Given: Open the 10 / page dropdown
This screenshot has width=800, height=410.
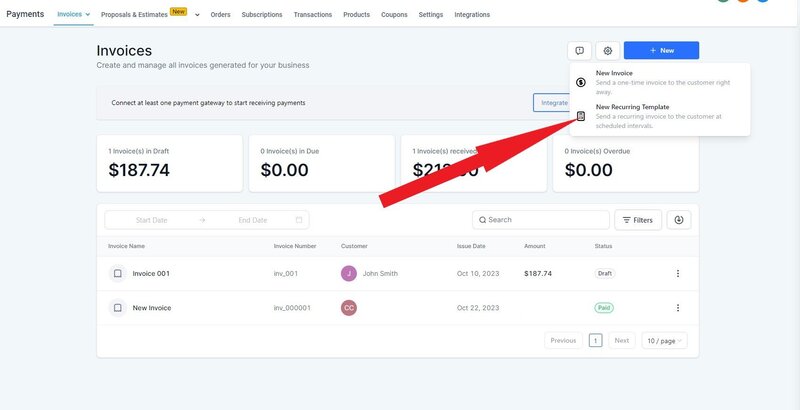Looking at the screenshot, I should click(x=664, y=341).
